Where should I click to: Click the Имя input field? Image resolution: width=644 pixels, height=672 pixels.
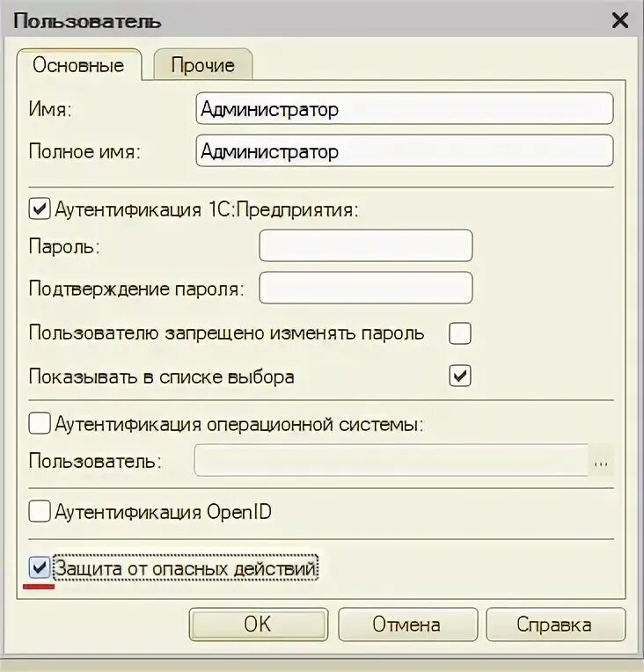(405, 110)
